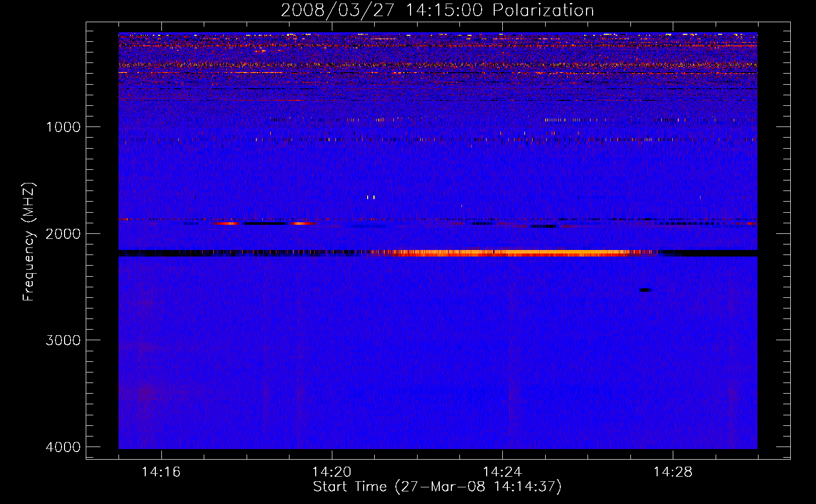816x504 pixels.
Task: Click the 14:24 time tick label
Action: pos(502,472)
